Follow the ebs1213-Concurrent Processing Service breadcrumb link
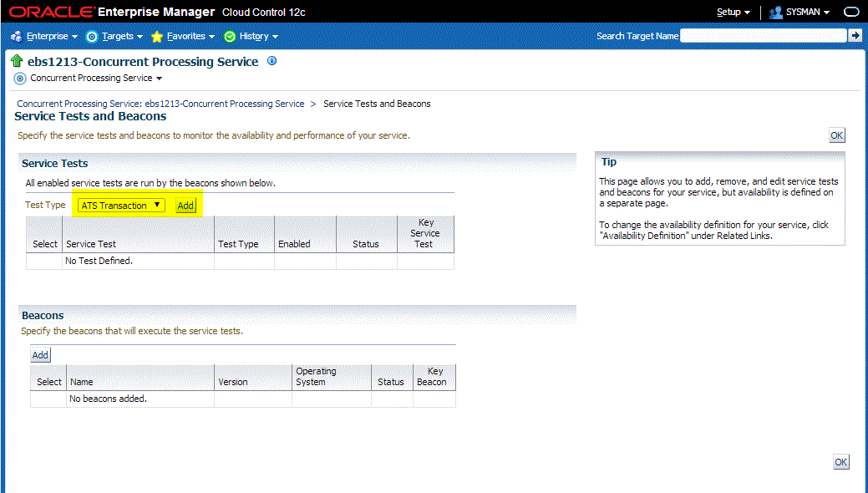 tap(160, 104)
